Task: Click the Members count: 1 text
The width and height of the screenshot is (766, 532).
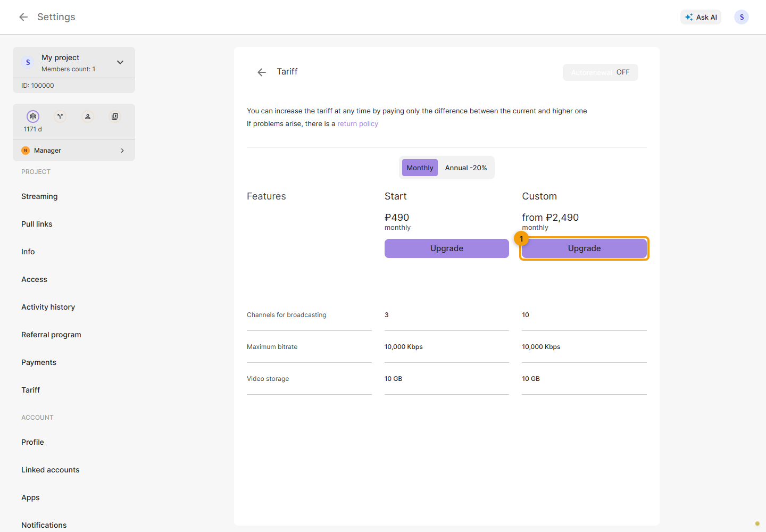Action: click(x=69, y=69)
